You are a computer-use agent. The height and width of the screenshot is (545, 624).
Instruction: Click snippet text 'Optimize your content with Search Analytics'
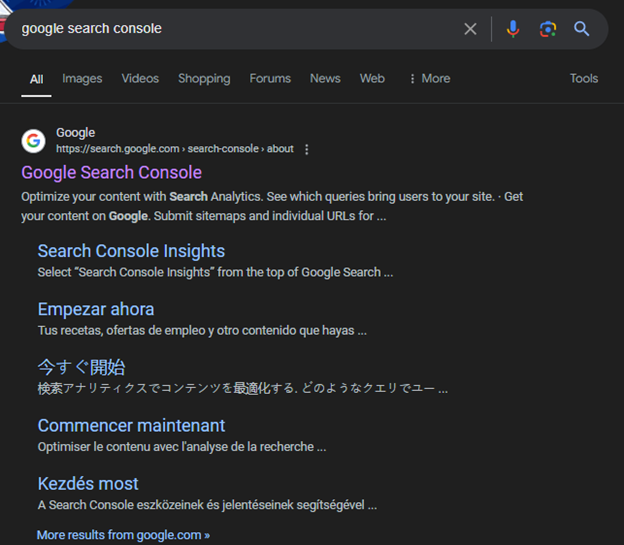click(141, 197)
